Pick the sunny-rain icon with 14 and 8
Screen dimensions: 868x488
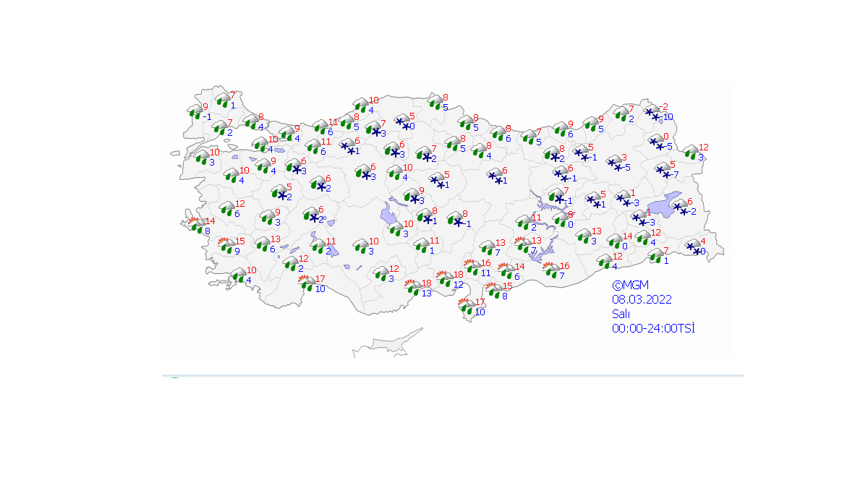[195, 226]
